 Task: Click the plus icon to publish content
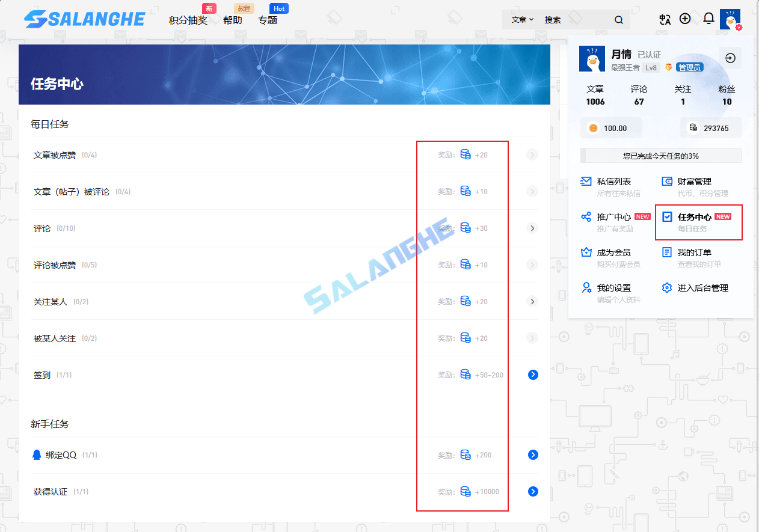pos(685,19)
